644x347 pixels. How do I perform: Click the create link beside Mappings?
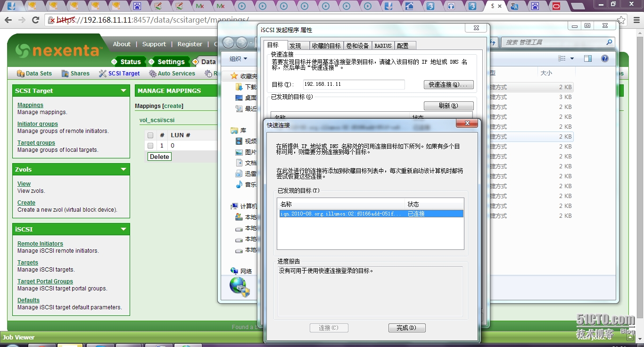173,106
